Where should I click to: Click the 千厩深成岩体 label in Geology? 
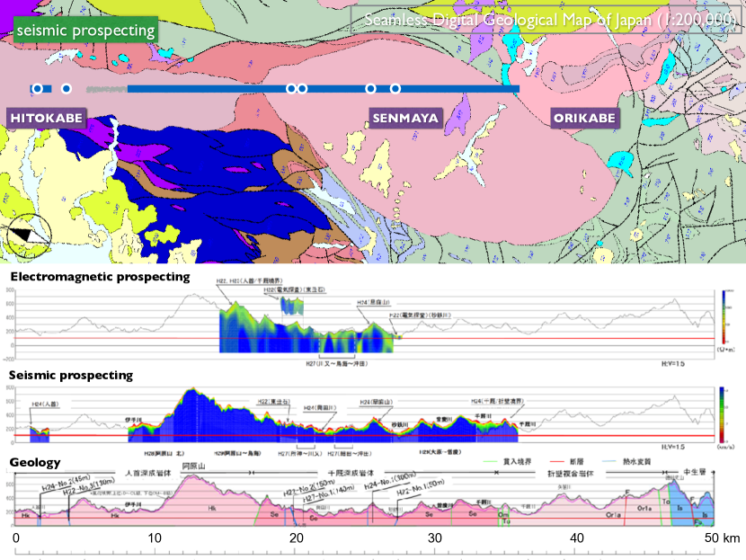[x=351, y=473]
